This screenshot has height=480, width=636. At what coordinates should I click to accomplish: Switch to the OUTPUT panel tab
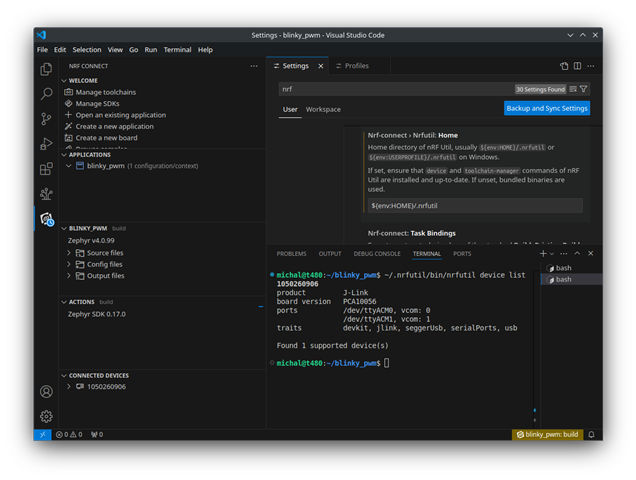click(330, 254)
